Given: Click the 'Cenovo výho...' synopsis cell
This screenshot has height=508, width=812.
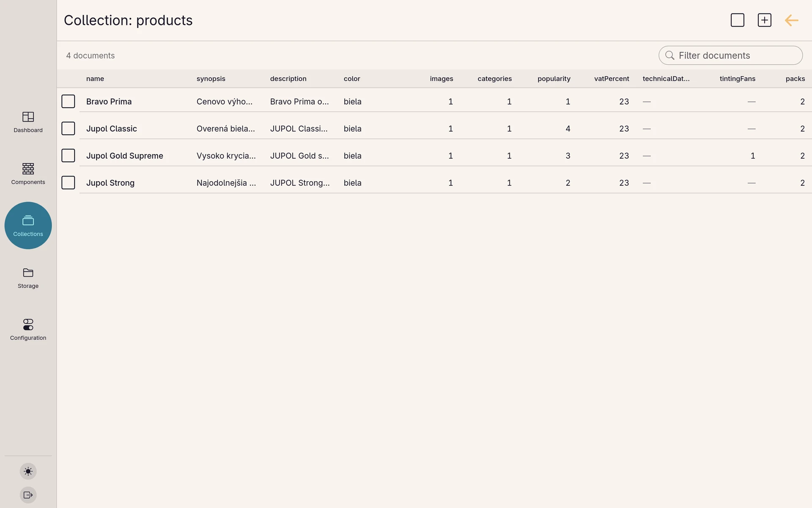Looking at the screenshot, I should click(x=225, y=102).
